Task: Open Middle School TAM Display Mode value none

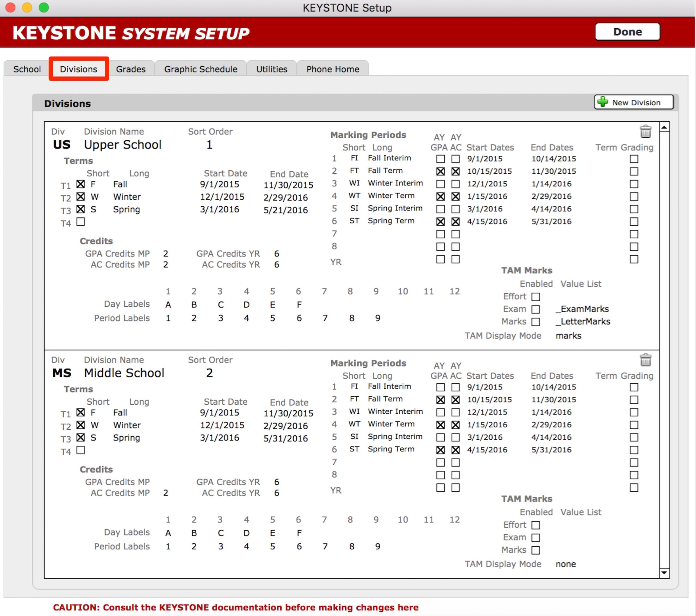Action: (x=565, y=564)
